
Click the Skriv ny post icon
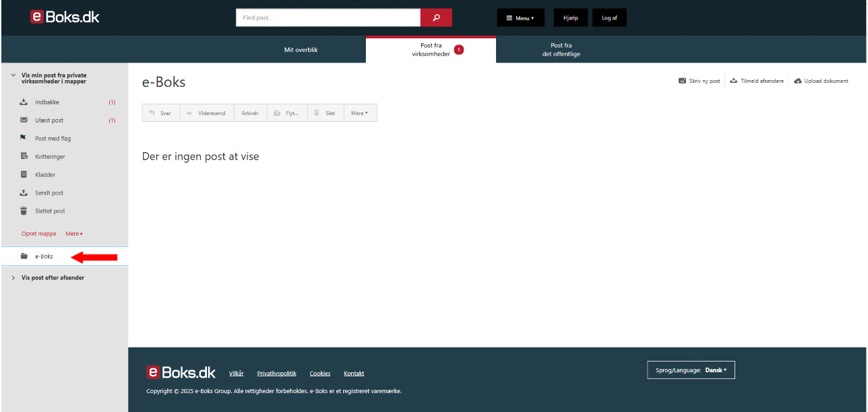[x=699, y=80]
